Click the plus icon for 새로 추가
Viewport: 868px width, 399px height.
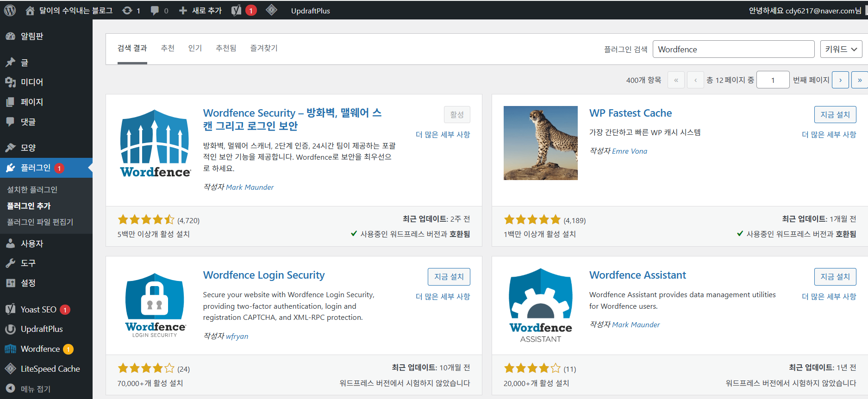click(x=183, y=11)
